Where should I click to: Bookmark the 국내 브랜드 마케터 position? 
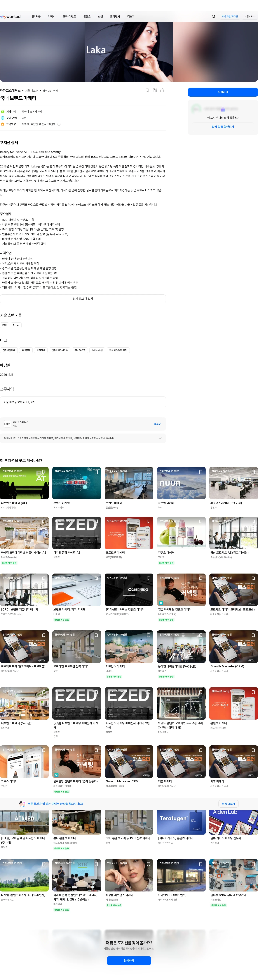point(147,91)
